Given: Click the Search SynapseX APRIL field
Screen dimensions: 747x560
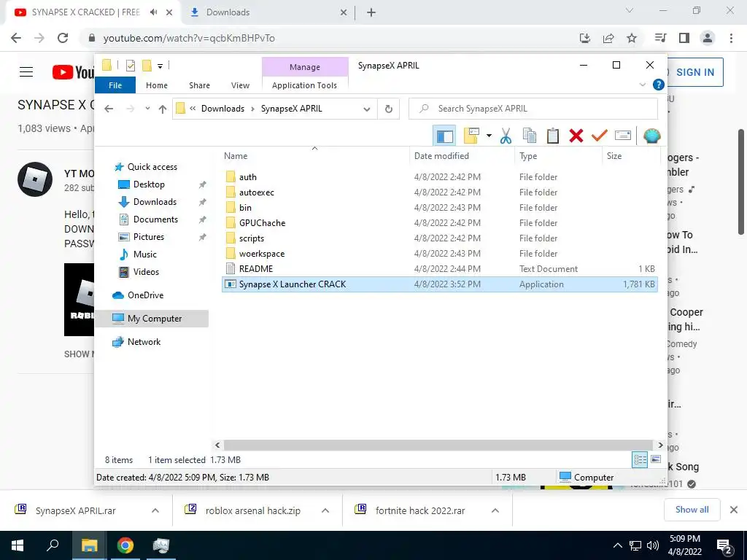Looking at the screenshot, I should (x=533, y=109).
